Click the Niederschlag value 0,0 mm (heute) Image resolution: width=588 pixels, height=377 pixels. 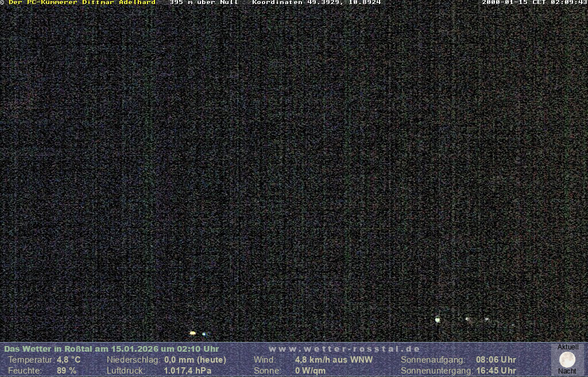[x=195, y=360]
